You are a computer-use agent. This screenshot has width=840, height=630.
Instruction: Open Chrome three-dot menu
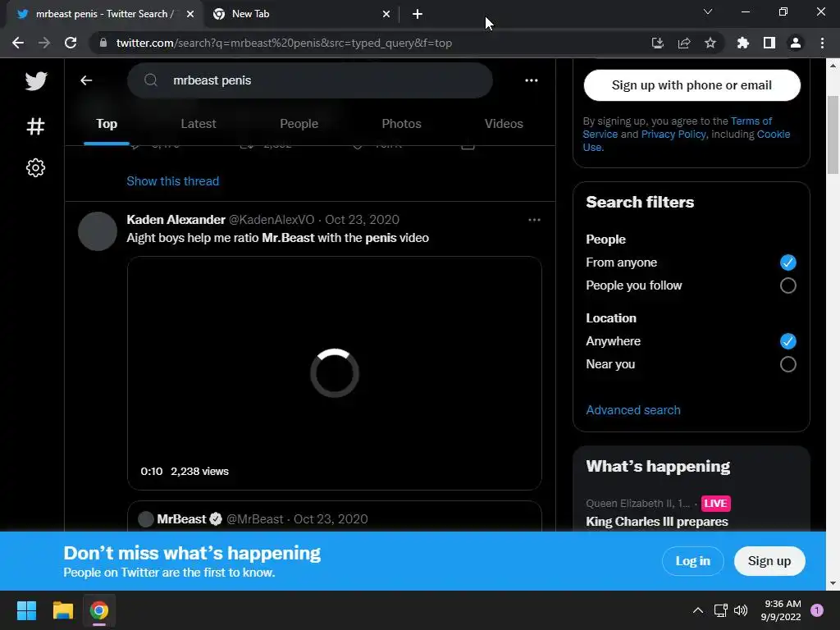pyautogui.click(x=822, y=43)
